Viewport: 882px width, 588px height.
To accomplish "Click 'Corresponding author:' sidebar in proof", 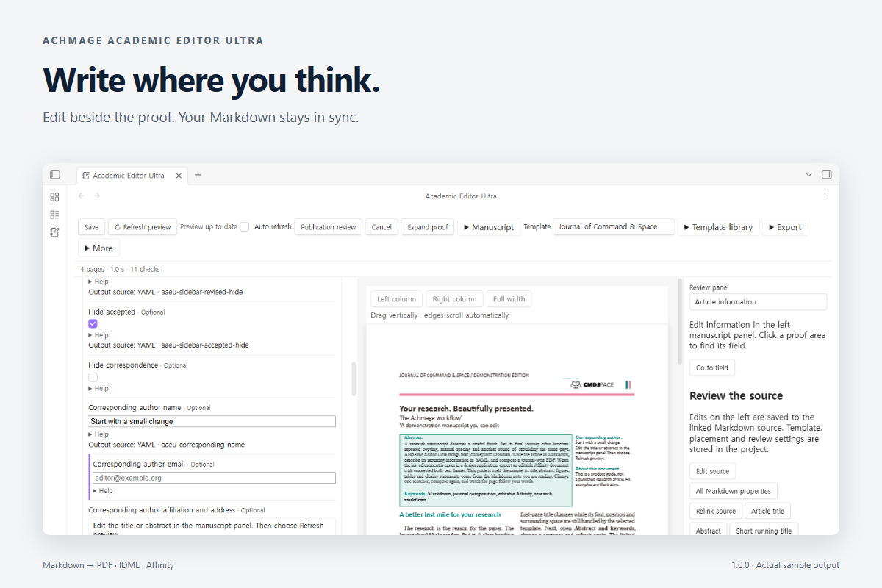I will 598,437.
